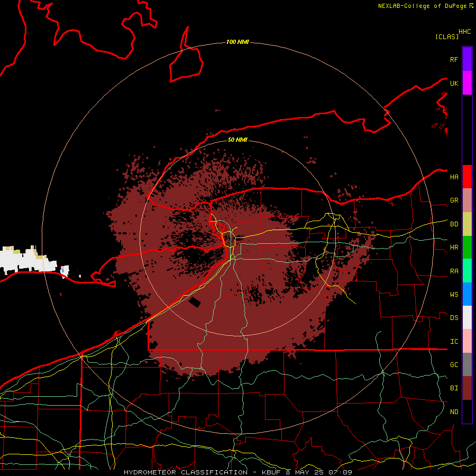The width and height of the screenshot is (476, 476).
Task: Click the small black rectangular gap in echoes
Action: pos(195,303)
